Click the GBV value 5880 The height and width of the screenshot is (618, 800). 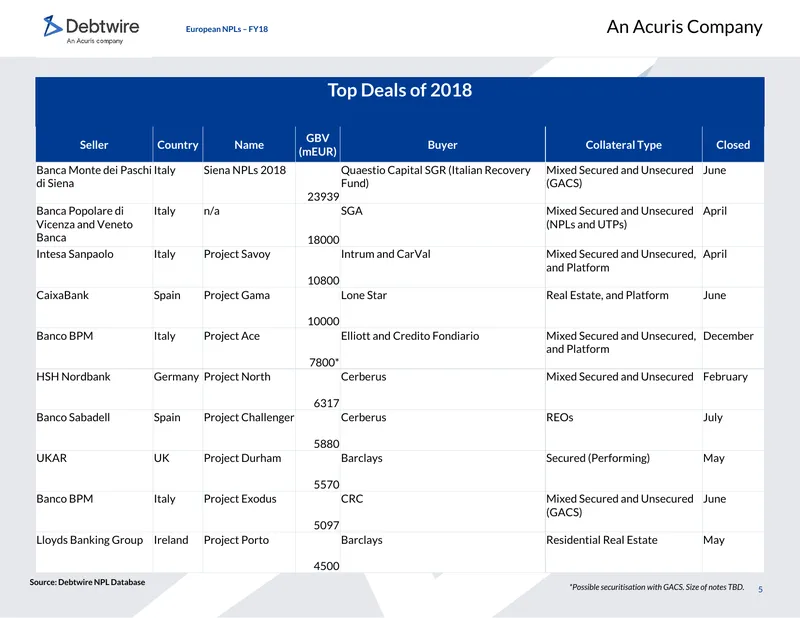326,444
